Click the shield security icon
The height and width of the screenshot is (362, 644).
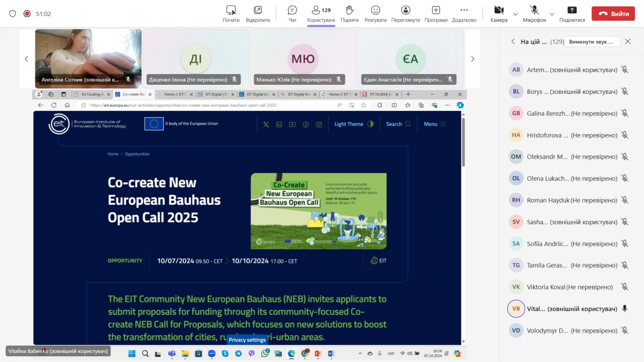tap(12, 13)
